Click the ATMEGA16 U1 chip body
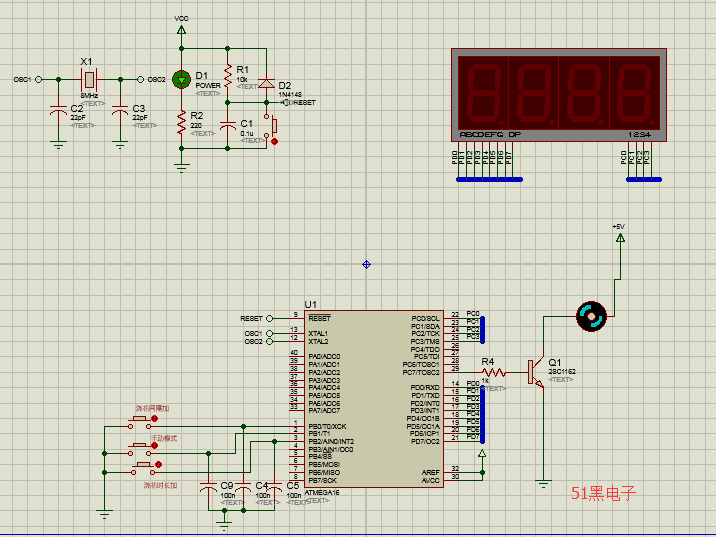This screenshot has height=537, width=716. tap(370, 400)
